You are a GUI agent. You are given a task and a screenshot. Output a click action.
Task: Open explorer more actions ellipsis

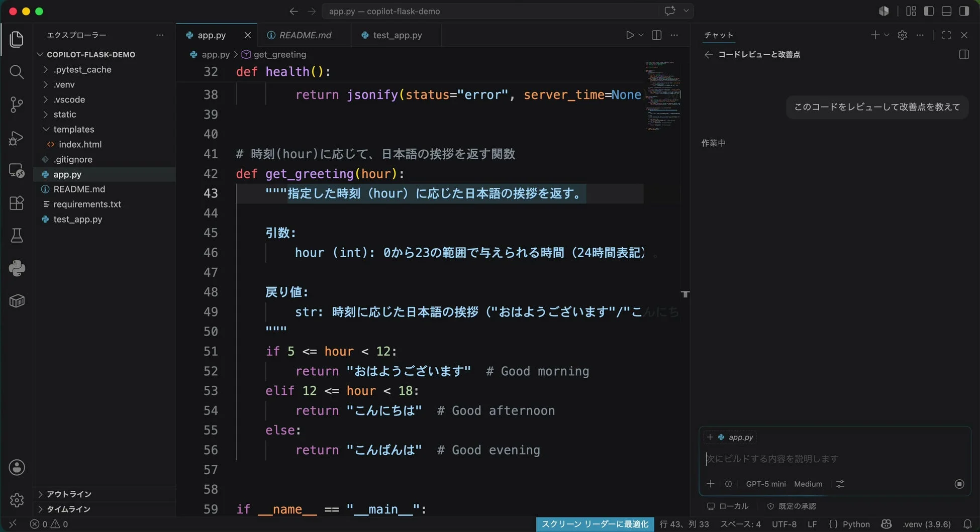coord(160,35)
